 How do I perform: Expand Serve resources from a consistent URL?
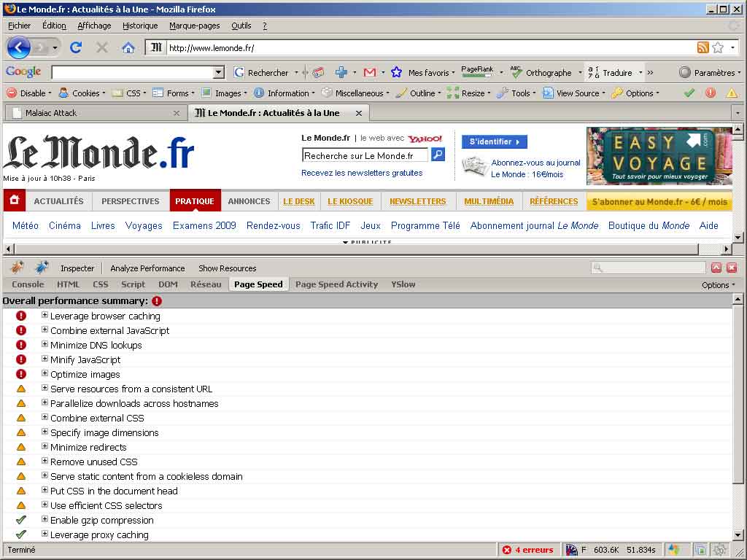click(x=44, y=388)
